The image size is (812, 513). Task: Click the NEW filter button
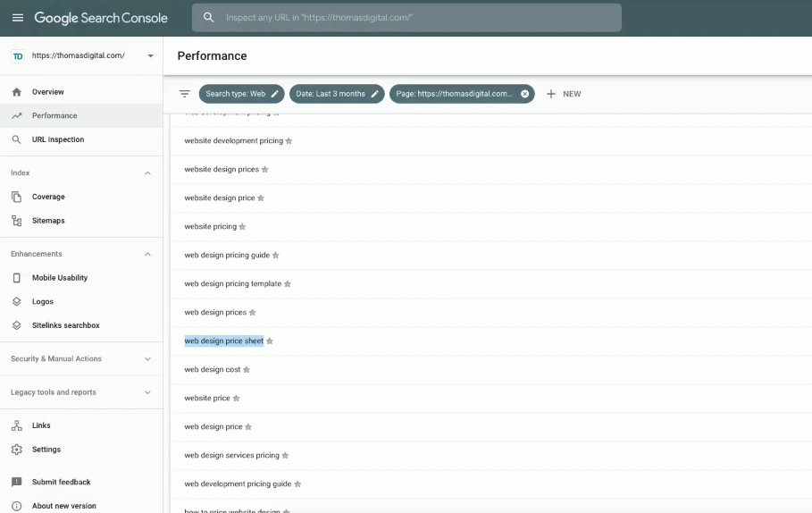coord(564,94)
